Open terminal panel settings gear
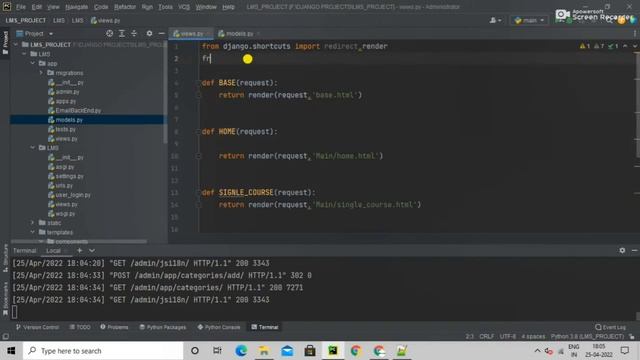The width and height of the screenshot is (640, 360). 622,250
